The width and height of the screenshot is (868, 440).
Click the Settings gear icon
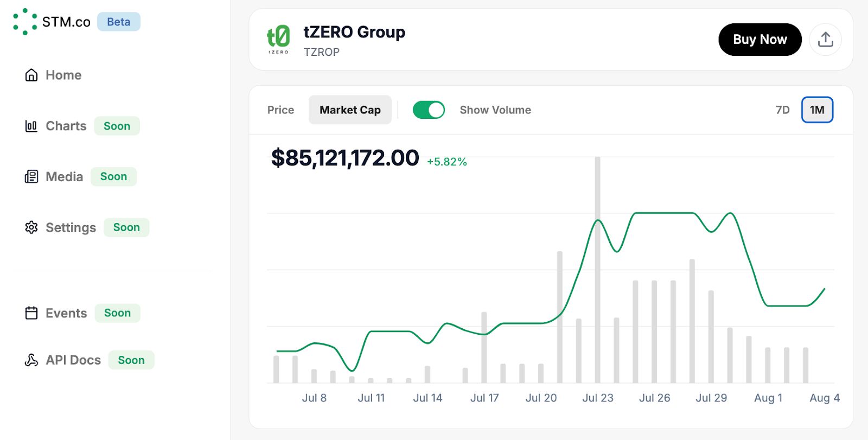pos(31,227)
